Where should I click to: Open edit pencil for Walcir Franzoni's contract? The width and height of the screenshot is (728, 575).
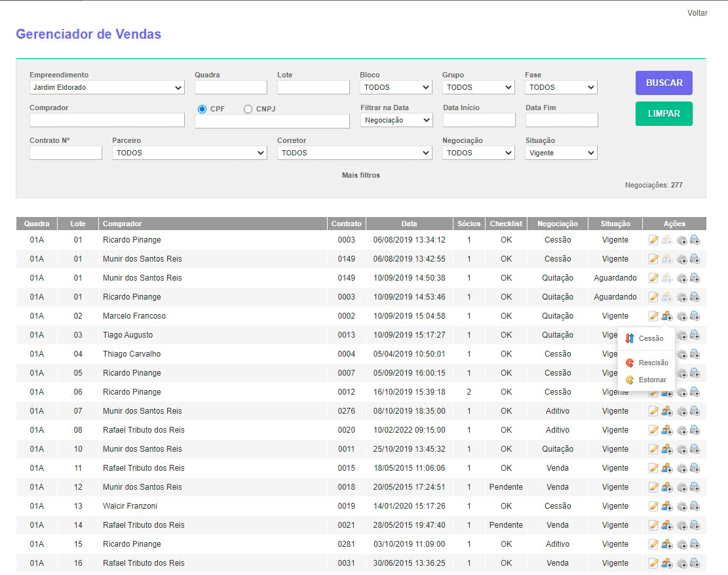pos(653,506)
